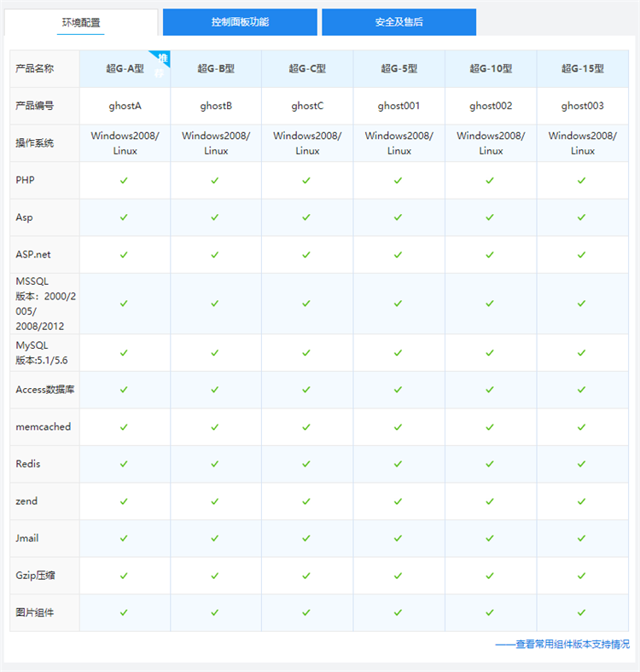This screenshot has width=640, height=672.
Task: Select the 超G-B型 column header
Action: click(216, 69)
